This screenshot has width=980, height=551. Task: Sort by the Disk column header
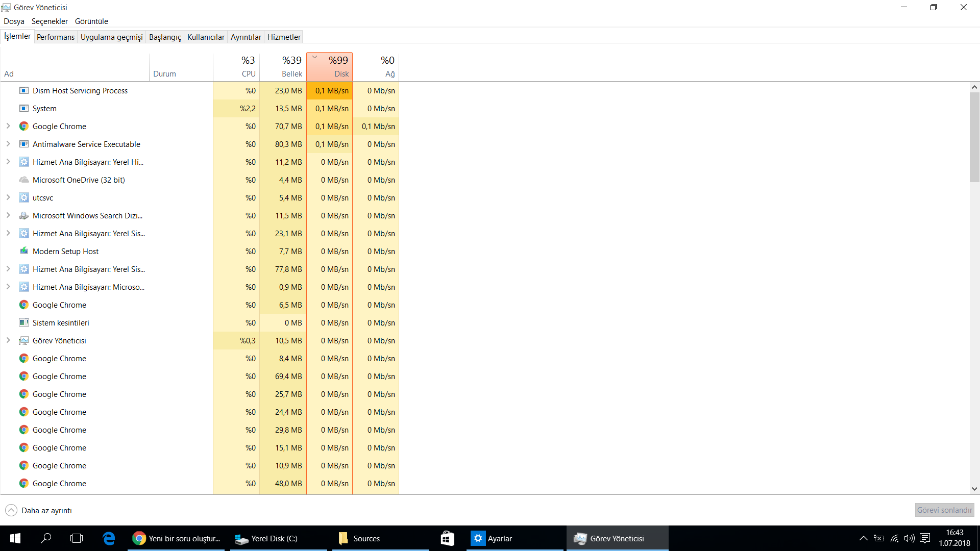click(x=330, y=66)
